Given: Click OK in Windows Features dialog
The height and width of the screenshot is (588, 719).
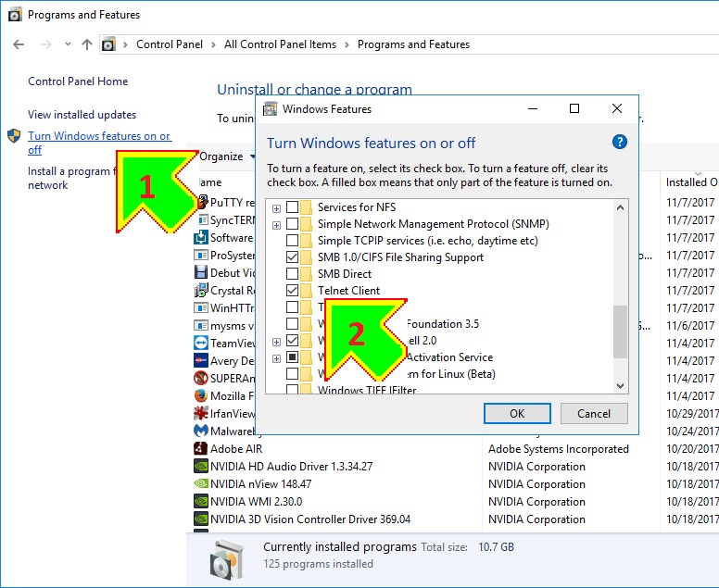Looking at the screenshot, I should (517, 413).
